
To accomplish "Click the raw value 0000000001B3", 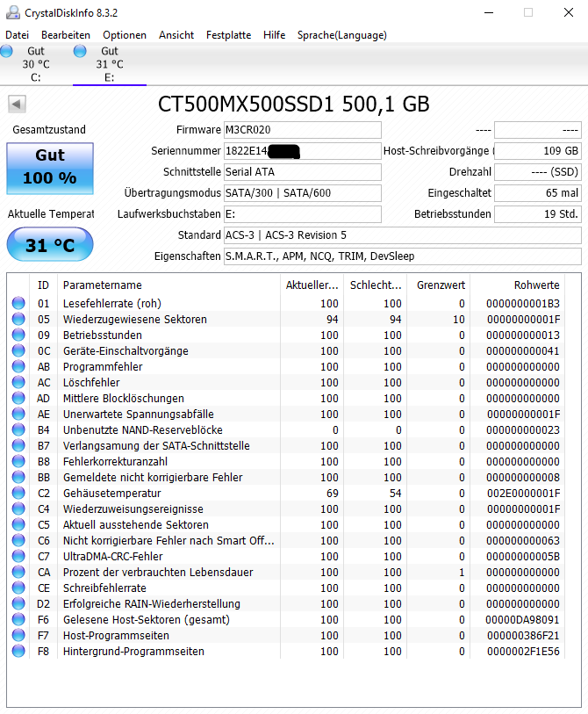I will pyautogui.click(x=523, y=303).
